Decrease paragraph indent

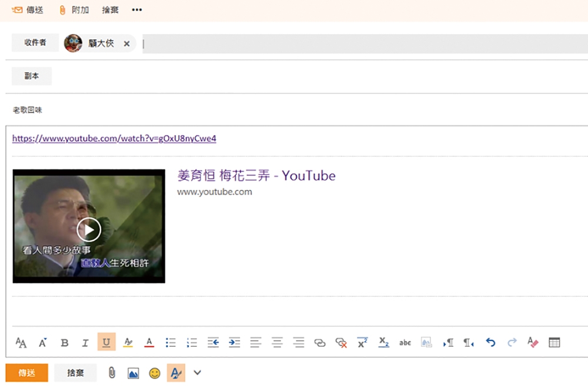(x=213, y=343)
